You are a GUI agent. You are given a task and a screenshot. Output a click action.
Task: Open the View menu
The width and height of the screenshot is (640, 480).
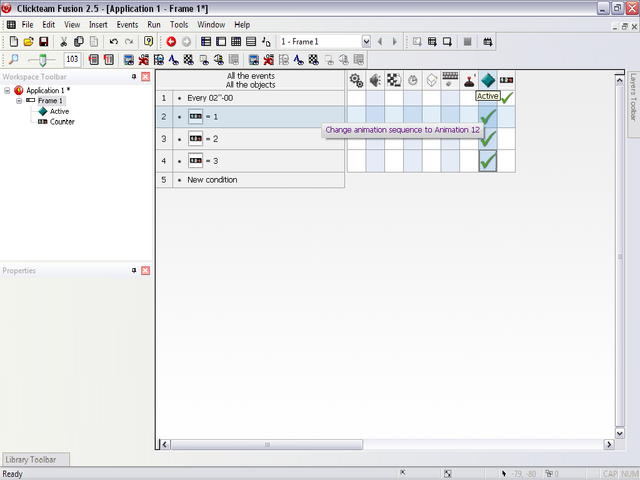click(x=72, y=24)
